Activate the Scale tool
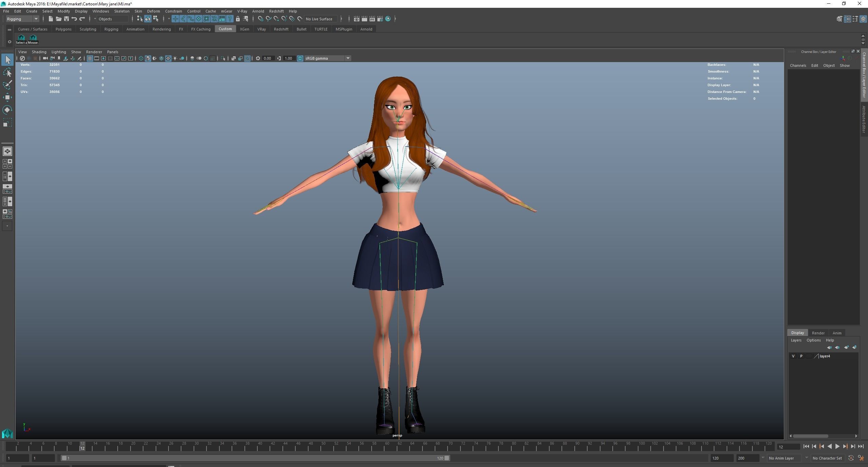Viewport: 868px width, 467px height. coord(7,122)
